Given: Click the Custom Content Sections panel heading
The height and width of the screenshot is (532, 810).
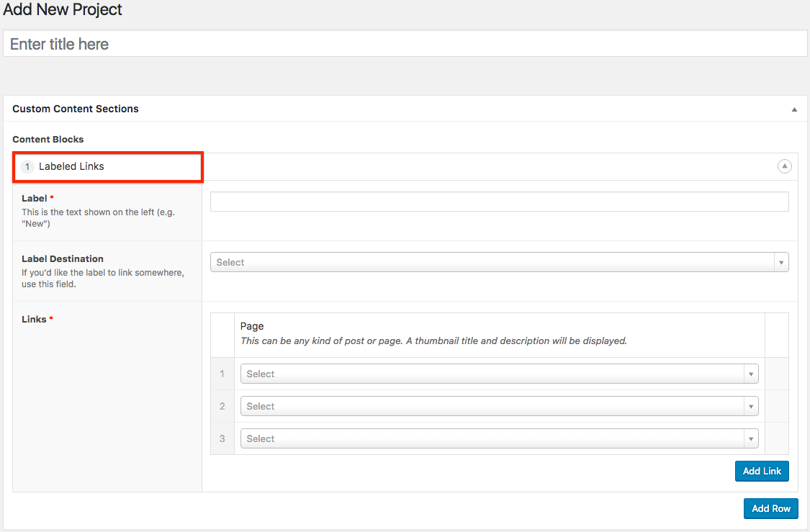Looking at the screenshot, I should [76, 109].
